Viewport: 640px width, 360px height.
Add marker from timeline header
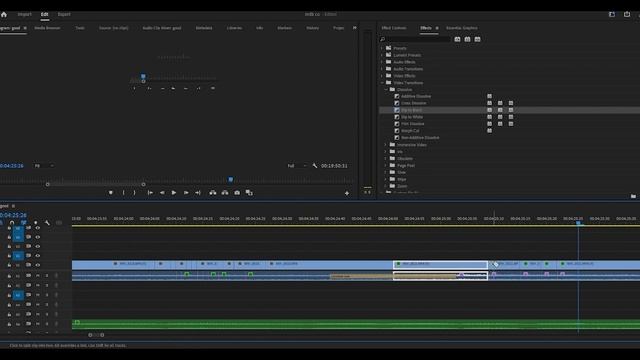[36, 223]
